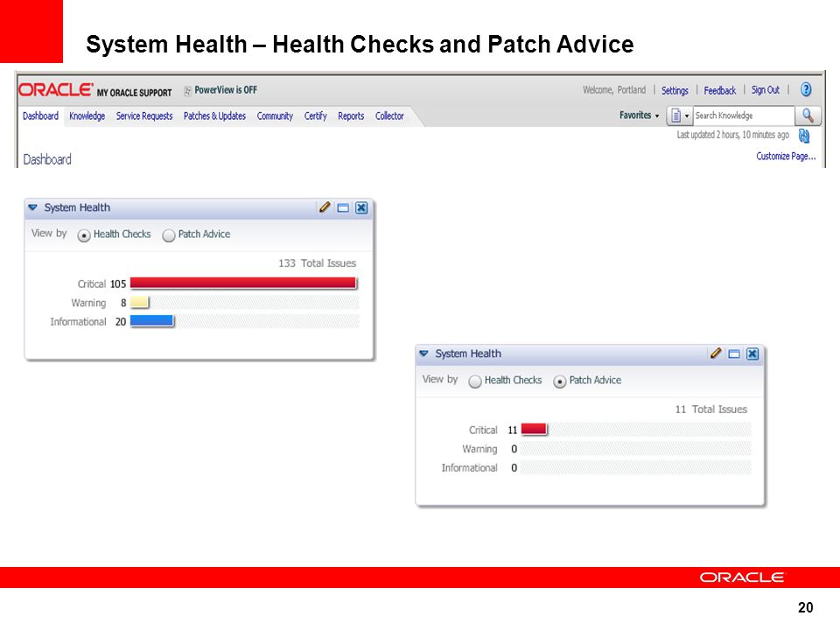Select Patch Advice radio in the 133-issue panel
The height and width of the screenshot is (630, 840).
click(x=169, y=235)
